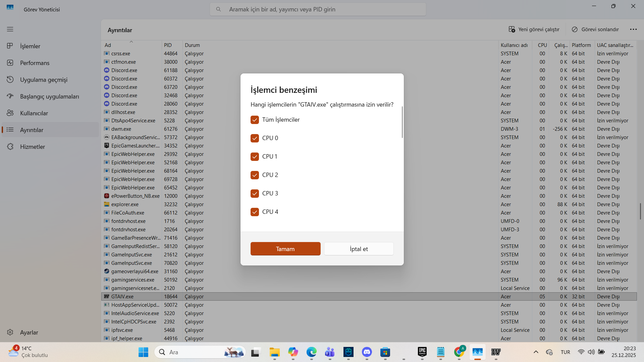Open Copilot from the taskbar

click(x=293, y=352)
